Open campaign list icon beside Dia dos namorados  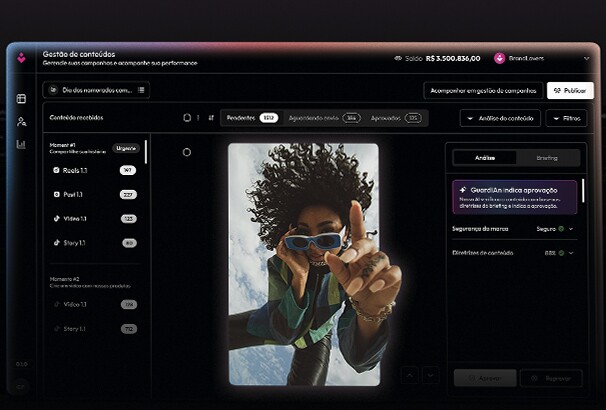pyautogui.click(x=141, y=90)
